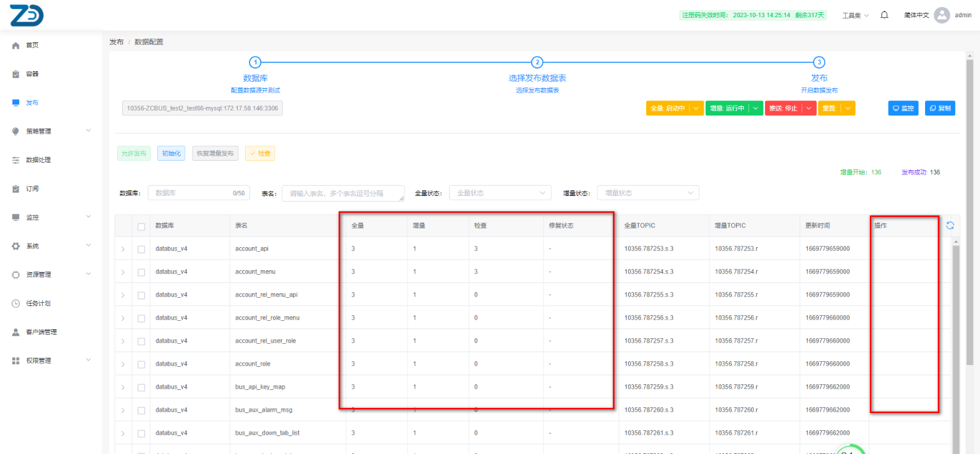
Task: Click the admin user avatar
Action: pos(941,15)
